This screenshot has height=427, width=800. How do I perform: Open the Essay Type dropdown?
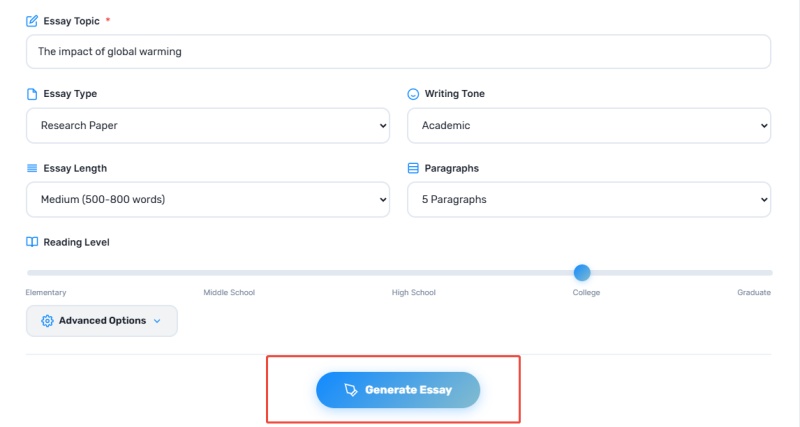(x=208, y=126)
